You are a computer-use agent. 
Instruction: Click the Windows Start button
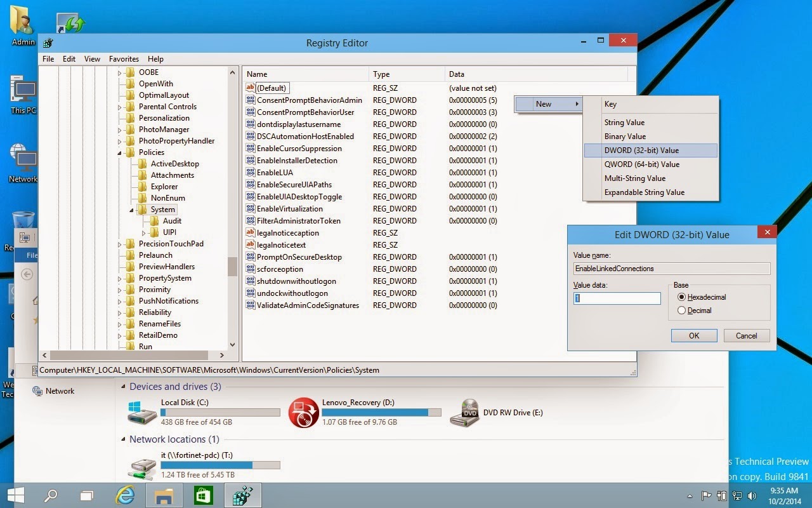16,495
